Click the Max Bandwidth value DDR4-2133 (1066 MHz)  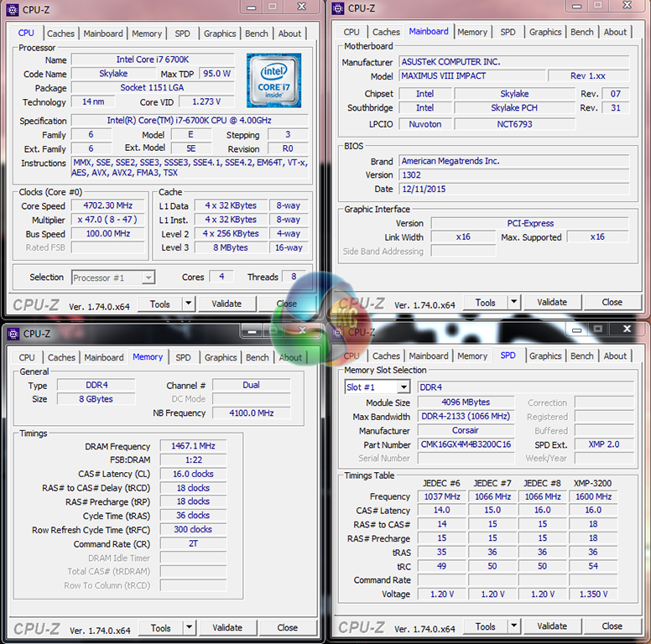click(466, 416)
